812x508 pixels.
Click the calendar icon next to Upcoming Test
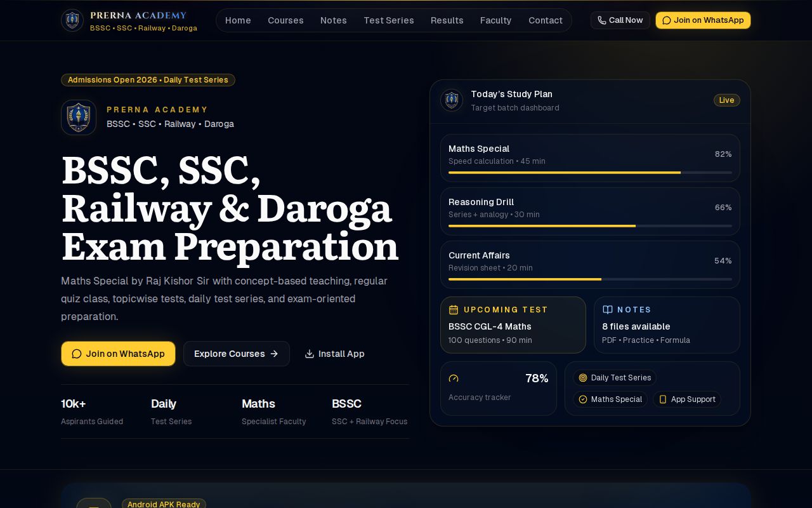(x=454, y=310)
